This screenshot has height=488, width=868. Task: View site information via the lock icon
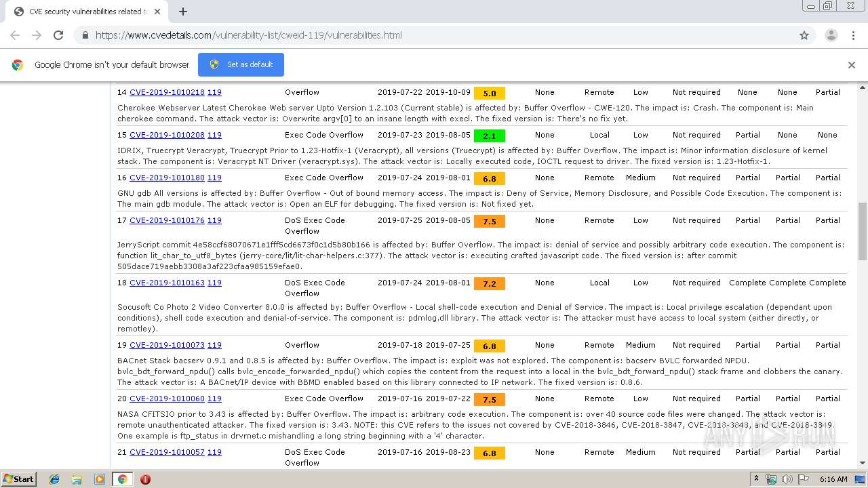[85, 35]
